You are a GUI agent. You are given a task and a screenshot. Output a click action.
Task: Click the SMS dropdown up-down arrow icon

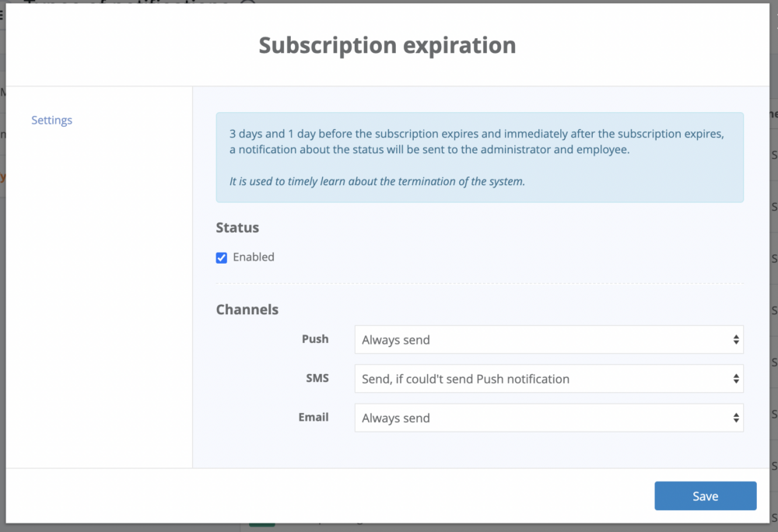[x=735, y=379]
